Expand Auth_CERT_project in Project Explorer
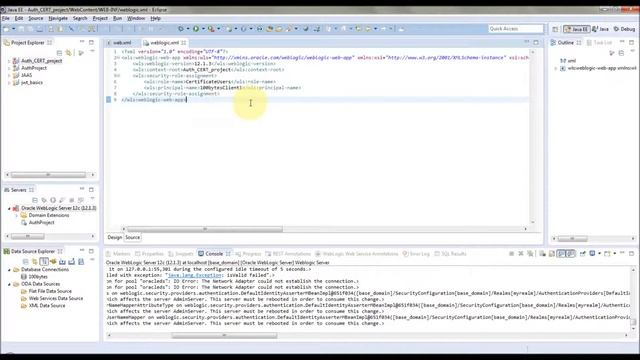The image size is (640, 360). pyautogui.click(x=9, y=61)
